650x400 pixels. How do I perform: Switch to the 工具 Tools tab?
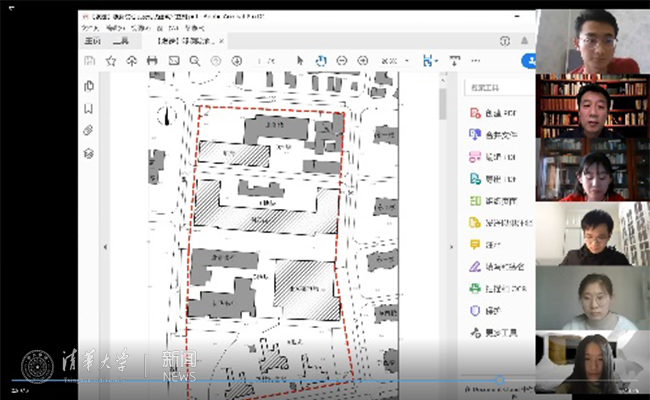coord(121,43)
